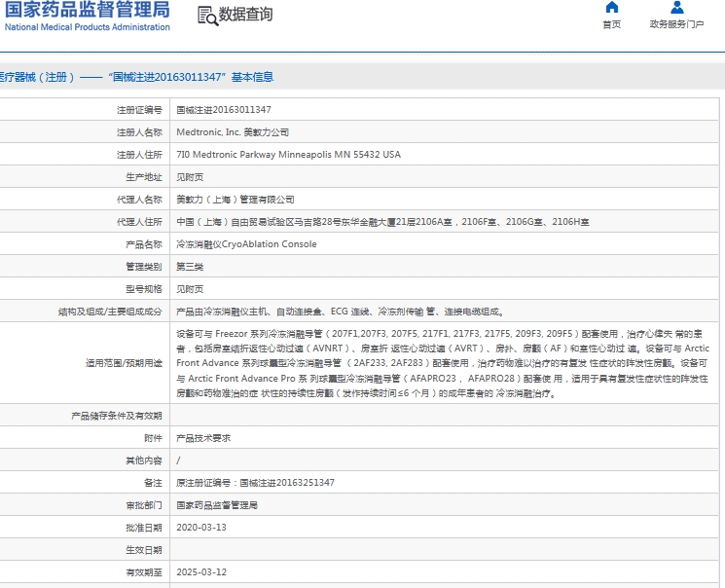The height and width of the screenshot is (588, 725).
Task: Click the 备注 label
Action: coord(153,483)
